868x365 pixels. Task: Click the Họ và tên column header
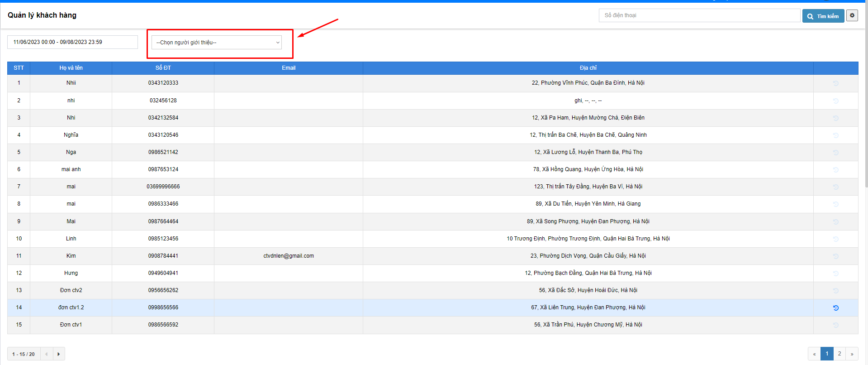pos(71,68)
